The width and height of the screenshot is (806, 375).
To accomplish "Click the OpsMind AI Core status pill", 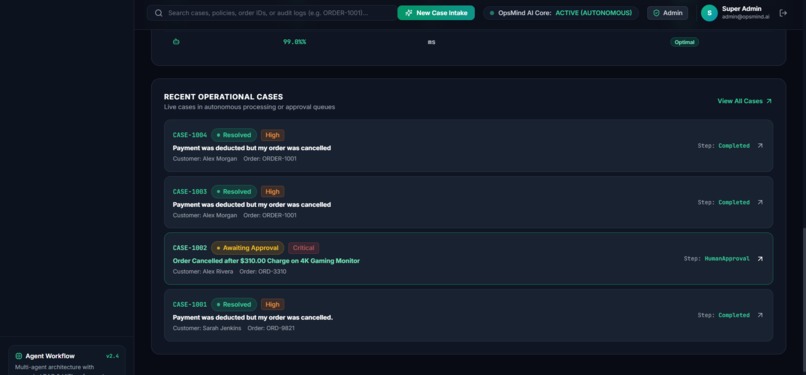I will click(561, 13).
